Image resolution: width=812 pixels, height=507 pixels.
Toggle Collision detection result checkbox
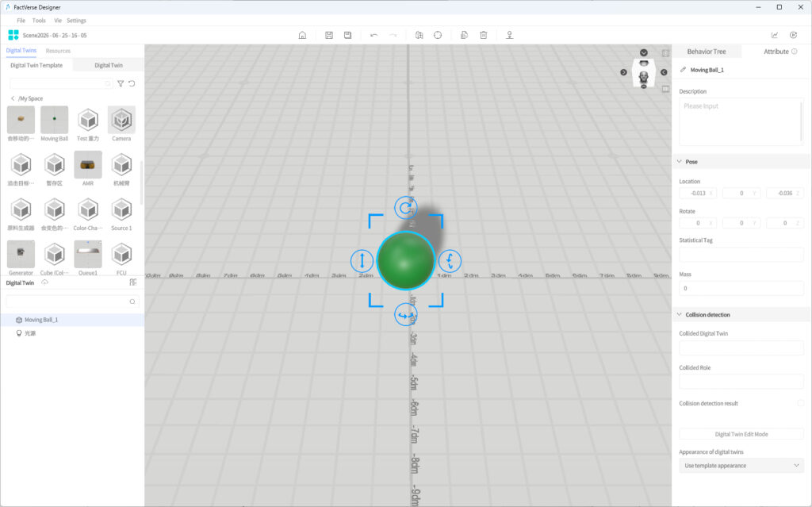tap(801, 403)
